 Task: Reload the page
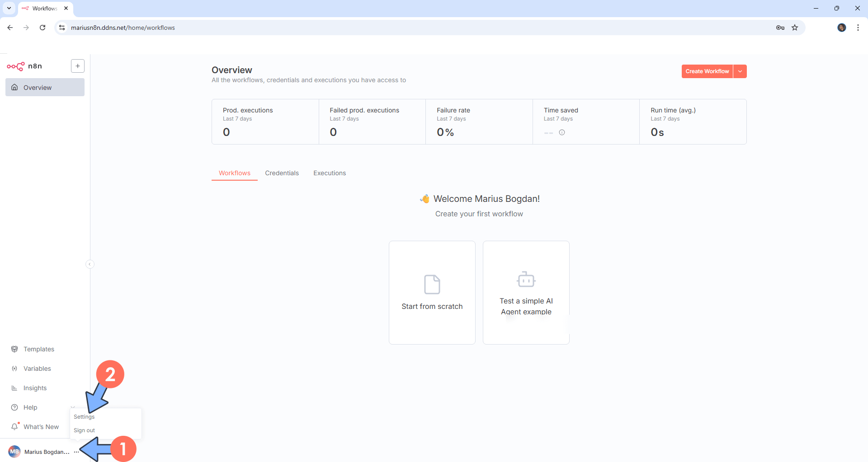pyautogui.click(x=42, y=28)
